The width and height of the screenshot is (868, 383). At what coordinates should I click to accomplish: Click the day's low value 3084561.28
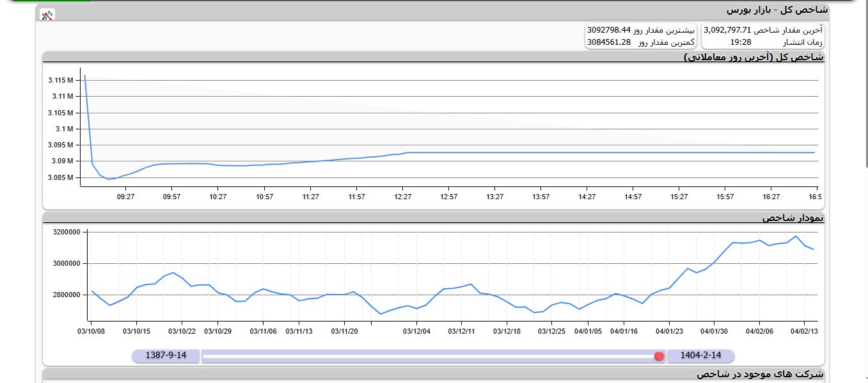(x=609, y=42)
